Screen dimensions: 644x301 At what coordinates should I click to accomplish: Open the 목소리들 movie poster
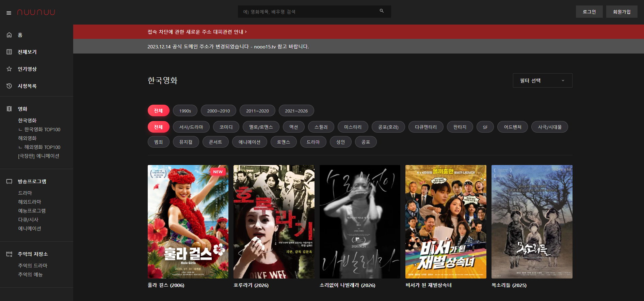pos(532,222)
